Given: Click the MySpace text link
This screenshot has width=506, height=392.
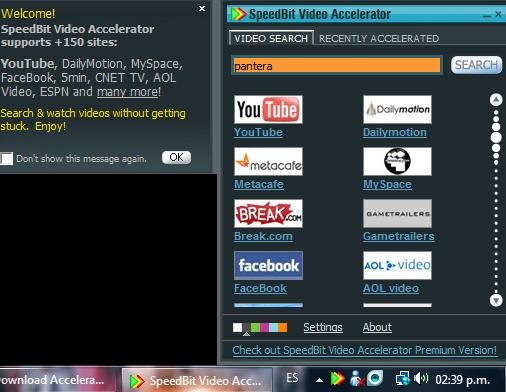Looking at the screenshot, I should [387, 184].
